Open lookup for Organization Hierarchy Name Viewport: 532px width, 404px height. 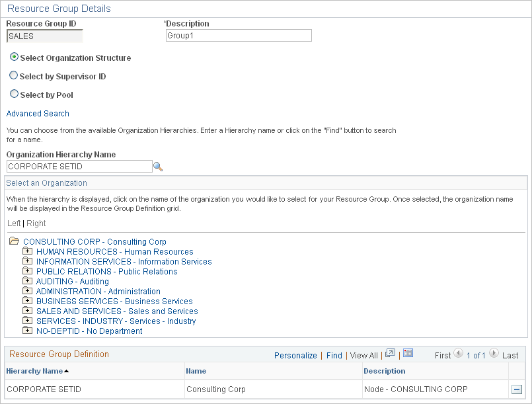point(158,166)
